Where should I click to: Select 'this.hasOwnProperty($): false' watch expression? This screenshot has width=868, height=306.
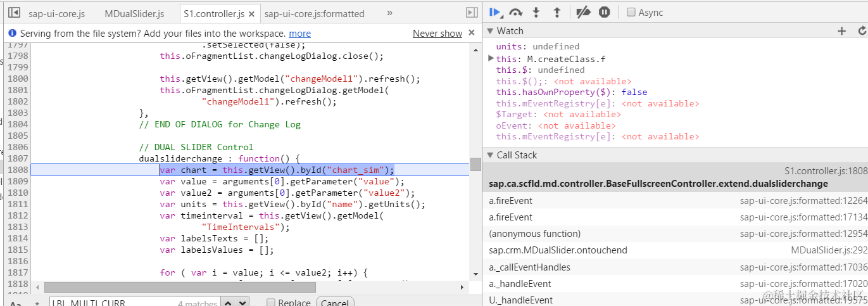572,92
